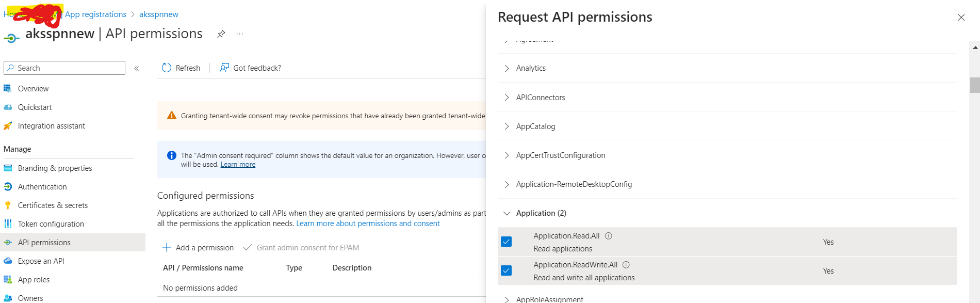Open App registrations breadcrumb link
Image resolution: width=980 pixels, height=303 pixels.
pos(95,14)
